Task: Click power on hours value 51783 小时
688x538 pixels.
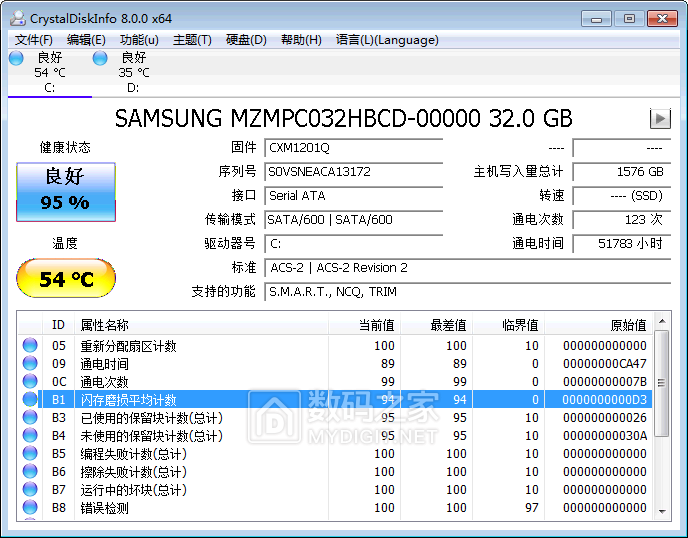Action: (621, 244)
